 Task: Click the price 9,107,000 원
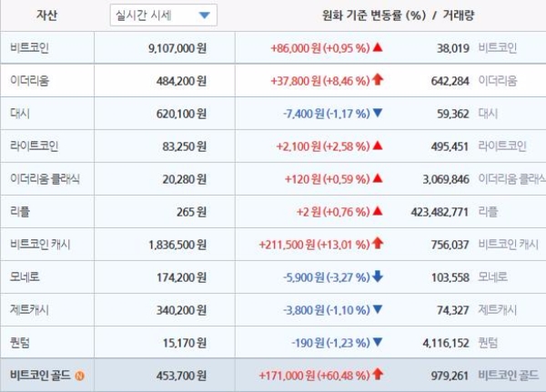177,48
